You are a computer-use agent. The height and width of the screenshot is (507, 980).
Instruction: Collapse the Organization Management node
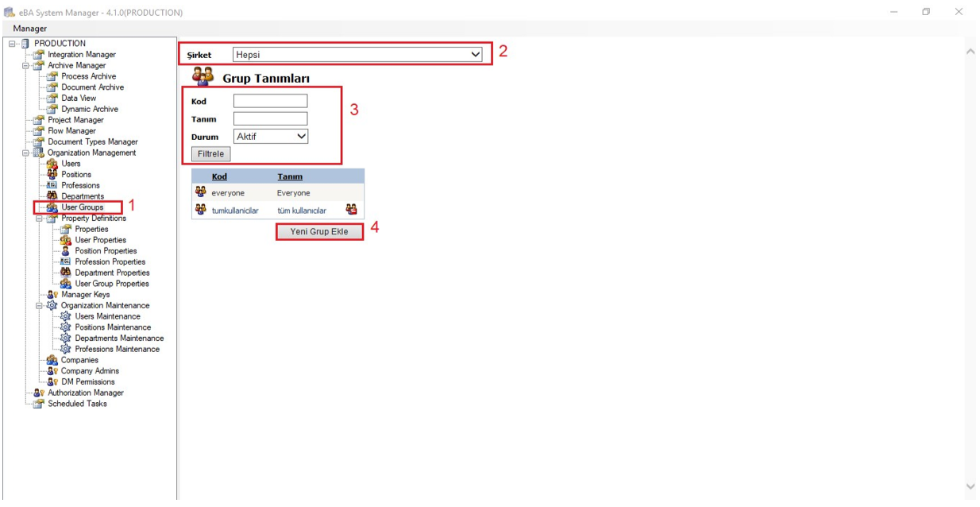[x=25, y=153]
